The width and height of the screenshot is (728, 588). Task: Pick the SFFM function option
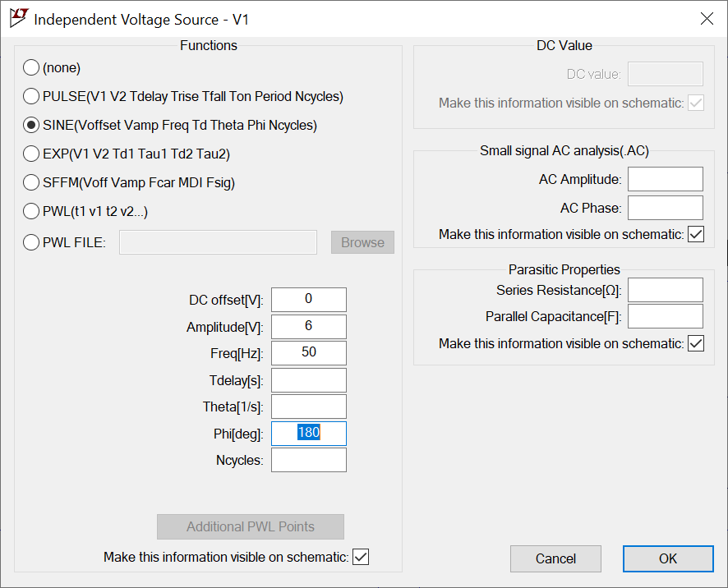pyautogui.click(x=31, y=182)
